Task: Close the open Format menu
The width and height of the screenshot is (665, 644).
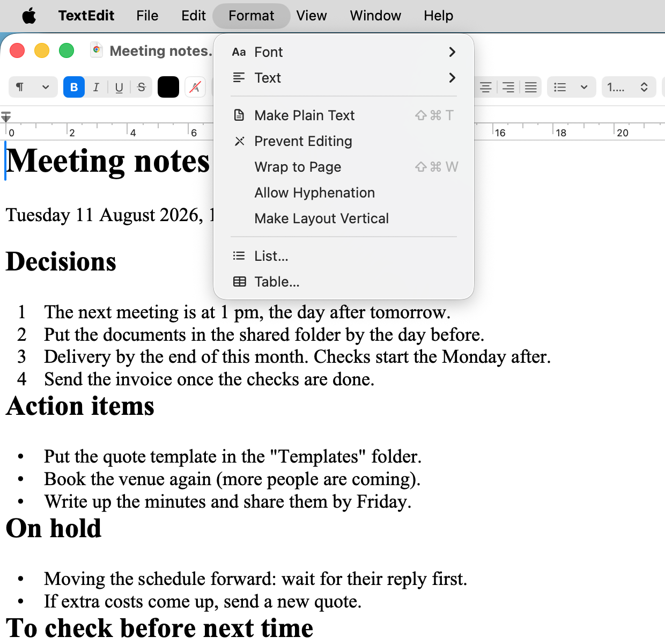Action: [x=251, y=16]
